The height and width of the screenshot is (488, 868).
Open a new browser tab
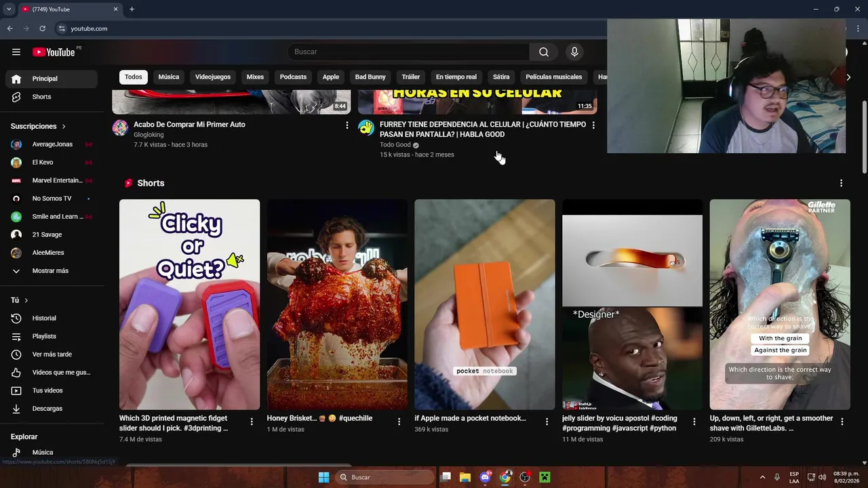click(132, 9)
